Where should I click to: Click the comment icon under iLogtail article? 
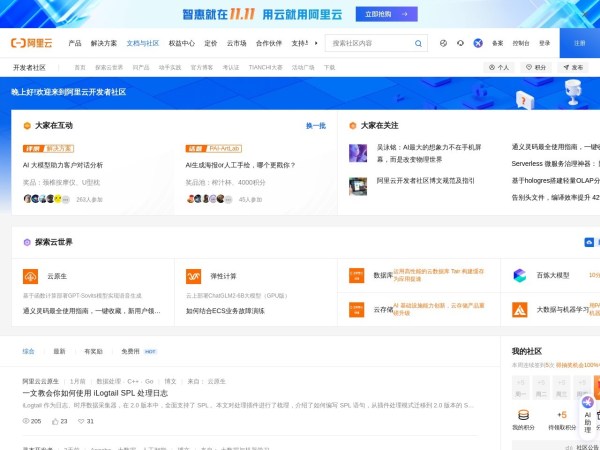[53, 421]
